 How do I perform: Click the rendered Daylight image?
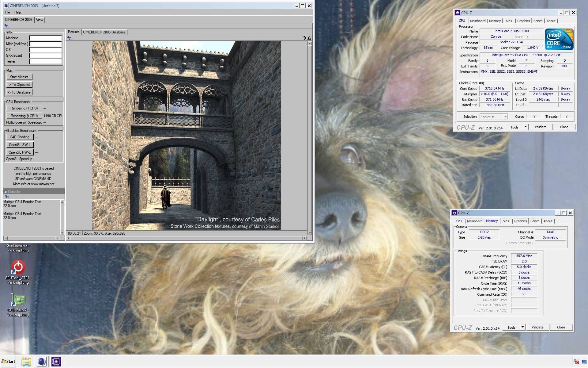pyautogui.click(x=186, y=136)
